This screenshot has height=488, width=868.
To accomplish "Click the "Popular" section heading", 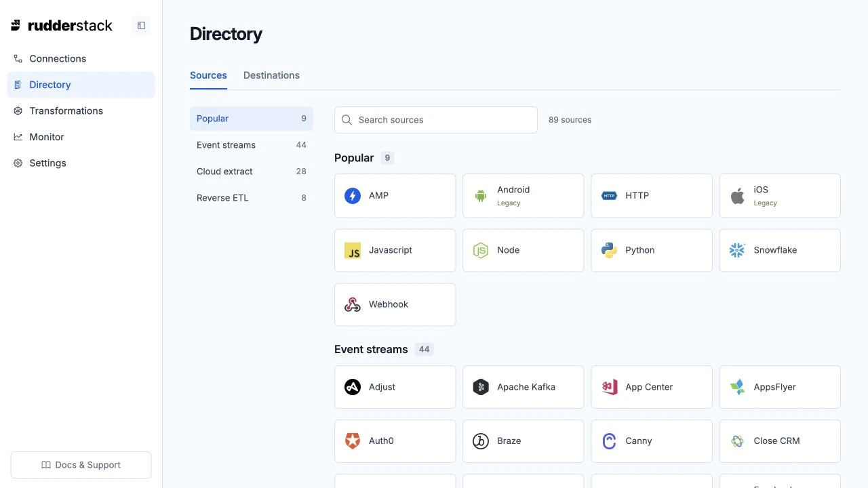I will point(354,158).
